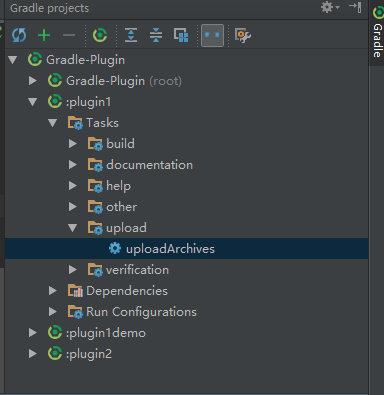Click the 'Gradle projects' panel title
The image size is (384, 395).
click(x=50, y=8)
